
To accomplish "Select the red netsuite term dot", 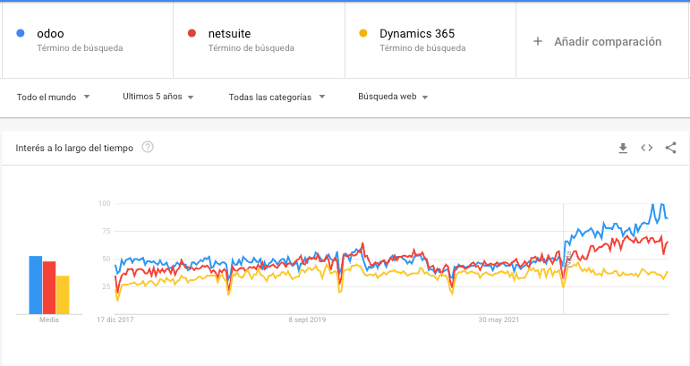I will [191, 33].
